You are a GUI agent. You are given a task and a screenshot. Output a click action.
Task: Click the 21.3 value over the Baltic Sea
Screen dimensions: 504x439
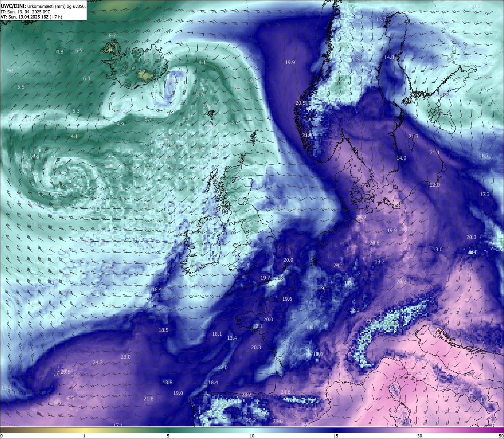413,136
